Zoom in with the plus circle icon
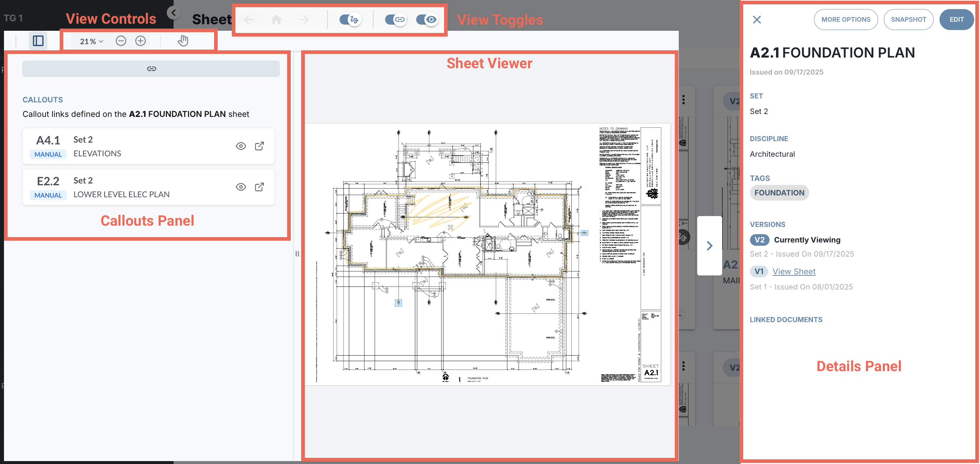980x464 pixels. pyautogui.click(x=141, y=41)
